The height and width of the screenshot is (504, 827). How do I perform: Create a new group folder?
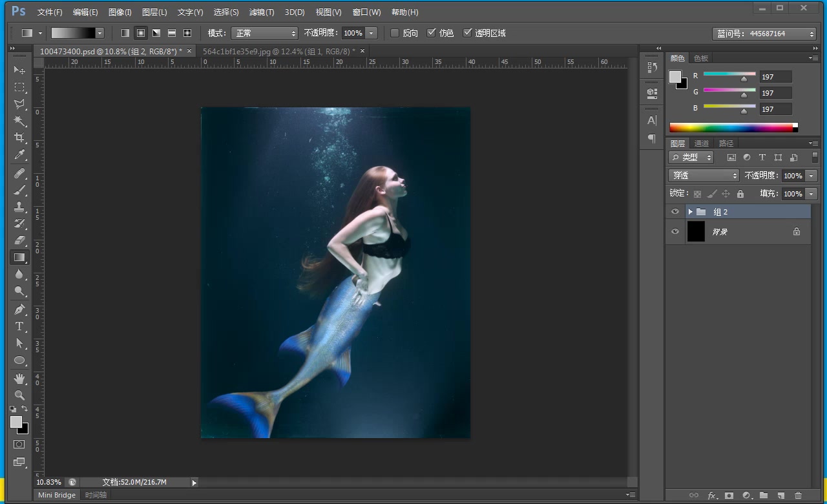(764, 496)
